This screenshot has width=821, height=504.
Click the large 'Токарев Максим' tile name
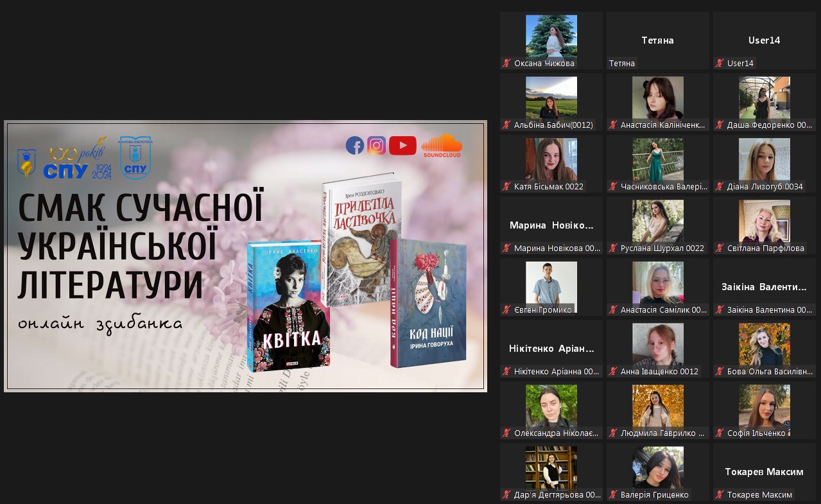tap(764, 472)
